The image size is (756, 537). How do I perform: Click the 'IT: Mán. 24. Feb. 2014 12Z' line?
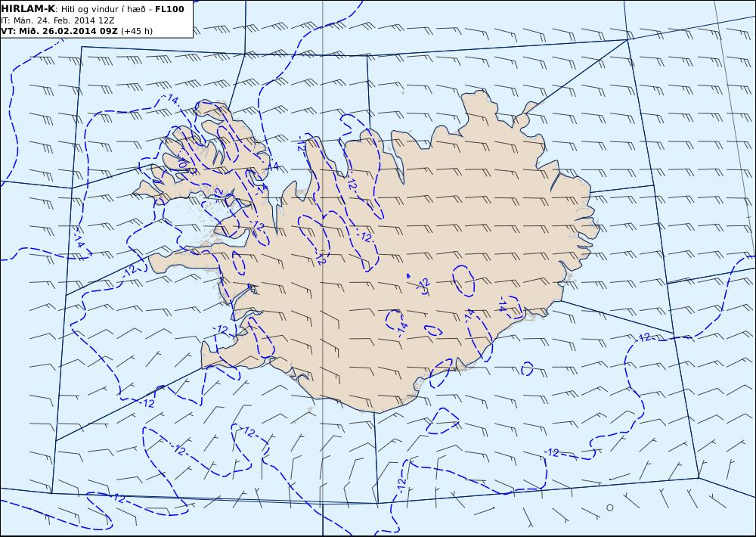pyautogui.click(x=58, y=20)
